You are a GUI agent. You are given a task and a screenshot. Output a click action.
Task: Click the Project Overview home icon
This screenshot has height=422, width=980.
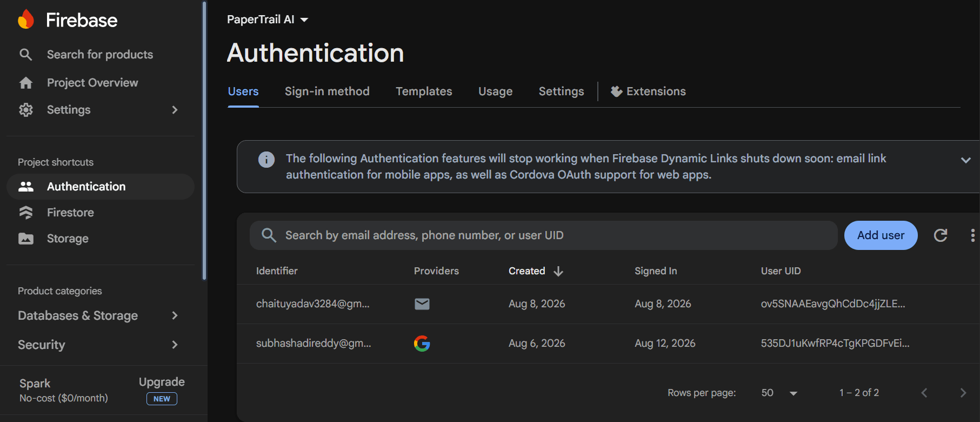26,83
